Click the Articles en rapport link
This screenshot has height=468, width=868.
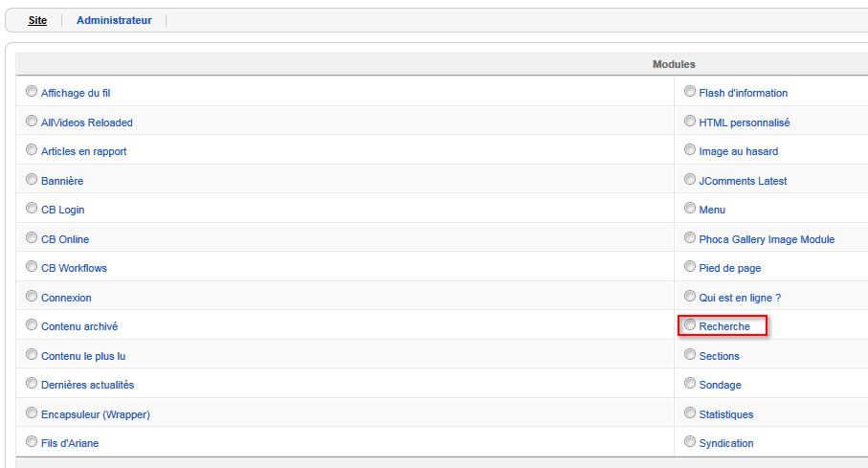(x=83, y=151)
